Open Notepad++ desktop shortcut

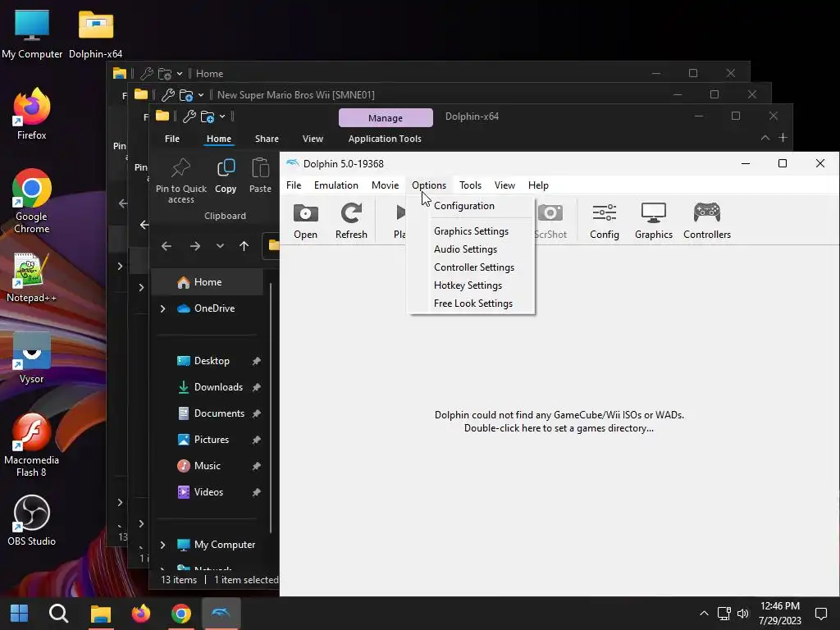coord(32,277)
